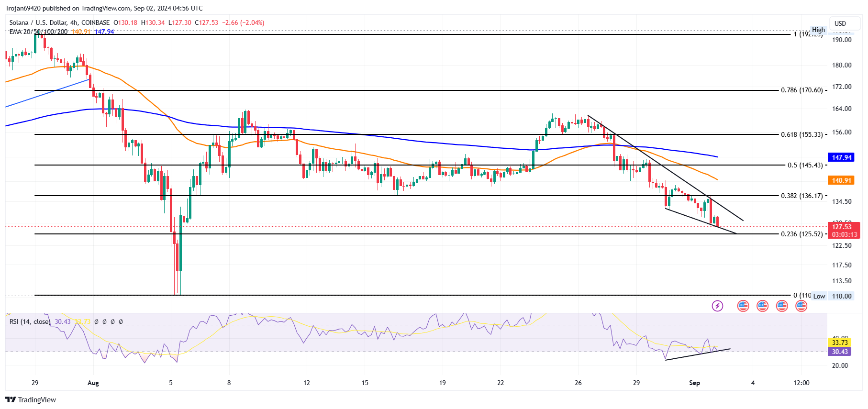Click the 5 date on time axis
The width and height of the screenshot is (868, 409).
171,383
